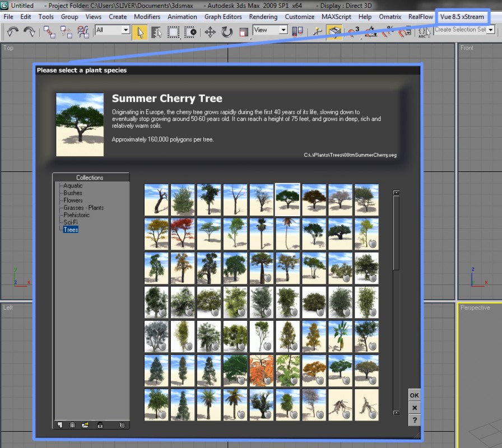502x448 pixels.
Task: Toggle the Angle Snap button
Action: [371, 32]
